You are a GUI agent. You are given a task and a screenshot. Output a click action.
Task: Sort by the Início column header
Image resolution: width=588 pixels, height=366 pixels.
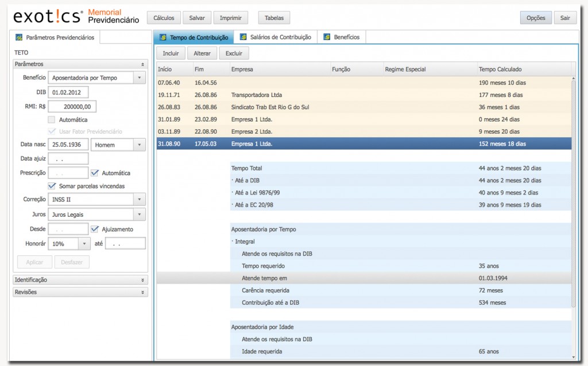(175, 69)
